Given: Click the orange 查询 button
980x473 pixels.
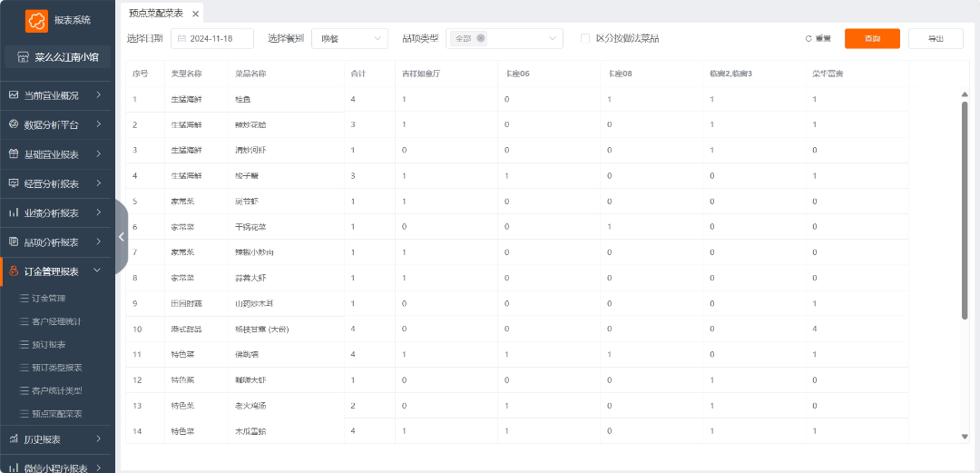Looking at the screenshot, I should [x=873, y=38].
